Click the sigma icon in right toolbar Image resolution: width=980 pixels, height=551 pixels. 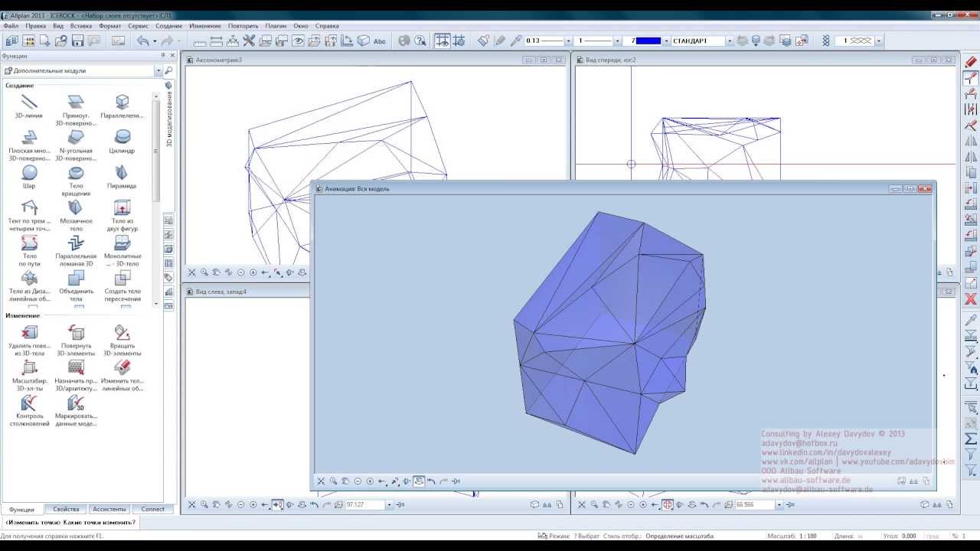971,439
